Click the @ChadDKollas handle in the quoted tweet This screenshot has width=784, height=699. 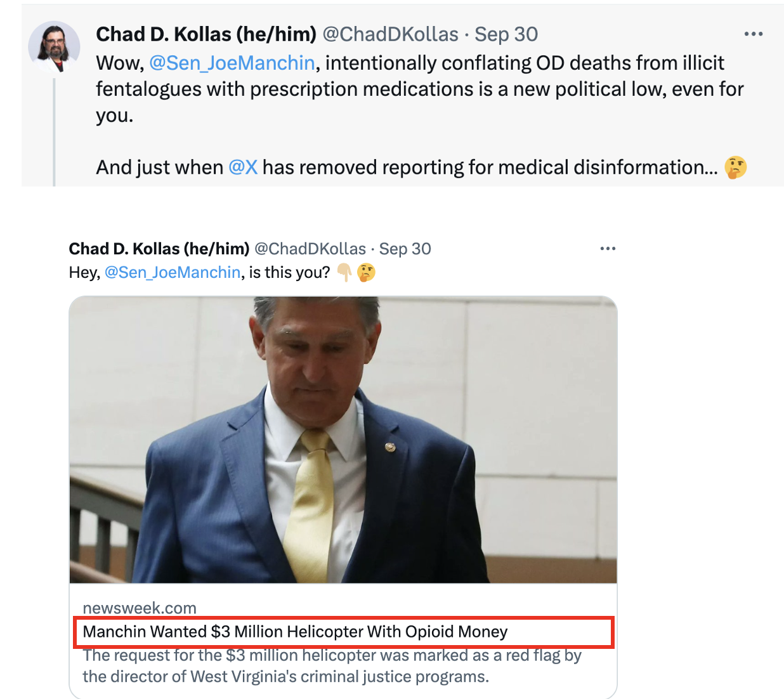click(310, 249)
